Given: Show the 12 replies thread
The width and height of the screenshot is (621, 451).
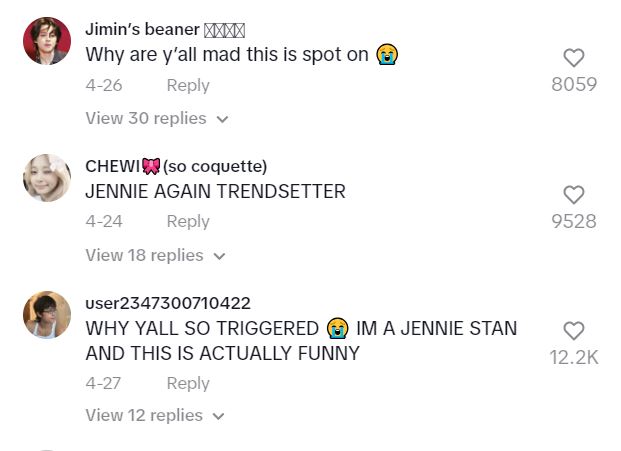Looking at the screenshot, I should (156, 415).
